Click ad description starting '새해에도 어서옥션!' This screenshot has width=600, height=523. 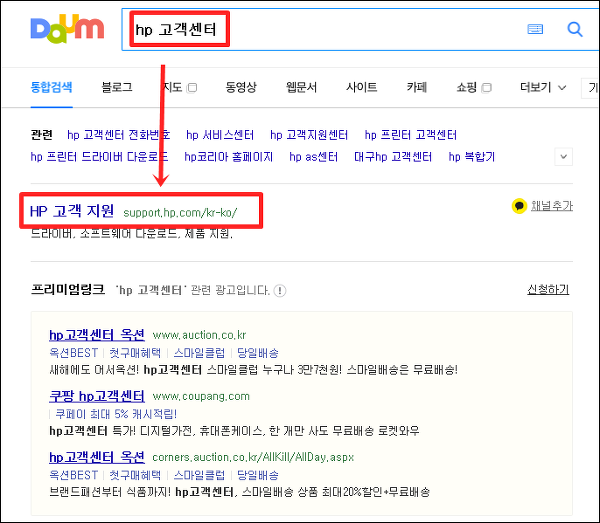pos(253,370)
